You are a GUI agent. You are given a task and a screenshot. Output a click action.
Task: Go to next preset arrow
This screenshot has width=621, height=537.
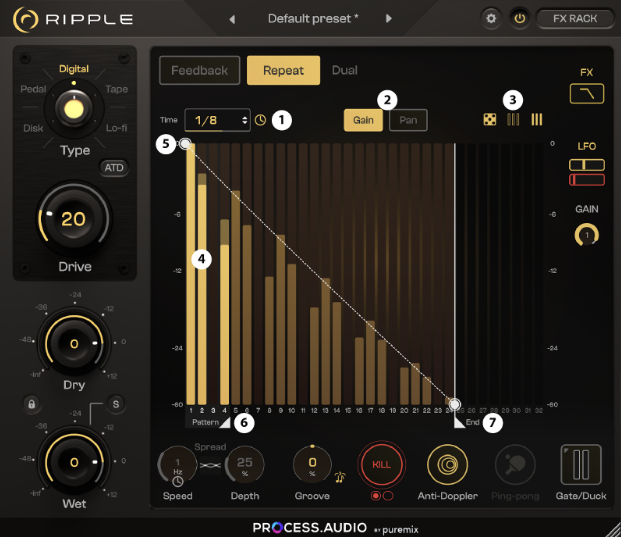[389, 19]
